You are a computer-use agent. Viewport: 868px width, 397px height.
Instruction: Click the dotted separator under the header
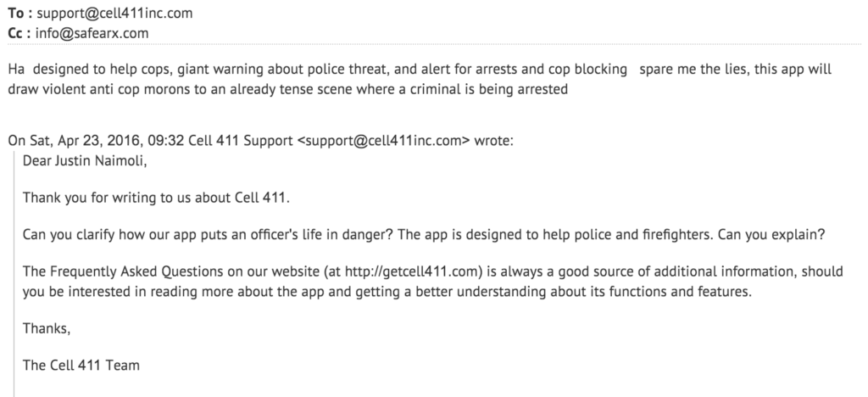click(434, 44)
